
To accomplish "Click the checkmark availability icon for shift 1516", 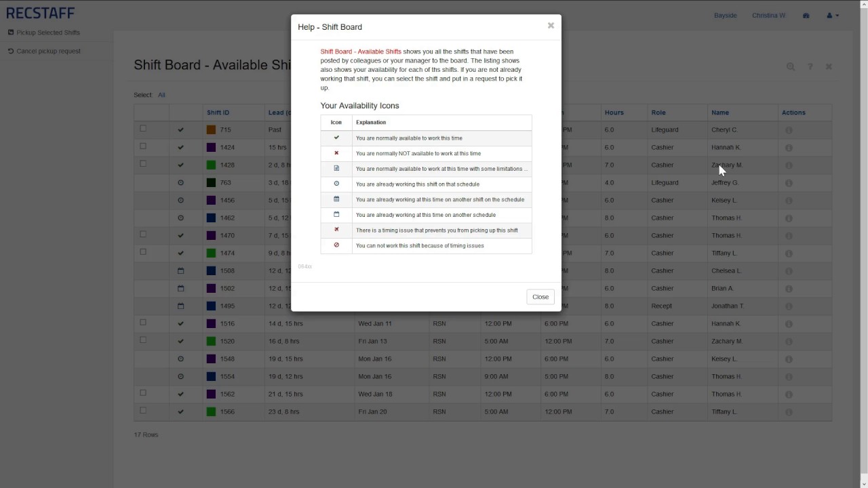I will coord(181,323).
